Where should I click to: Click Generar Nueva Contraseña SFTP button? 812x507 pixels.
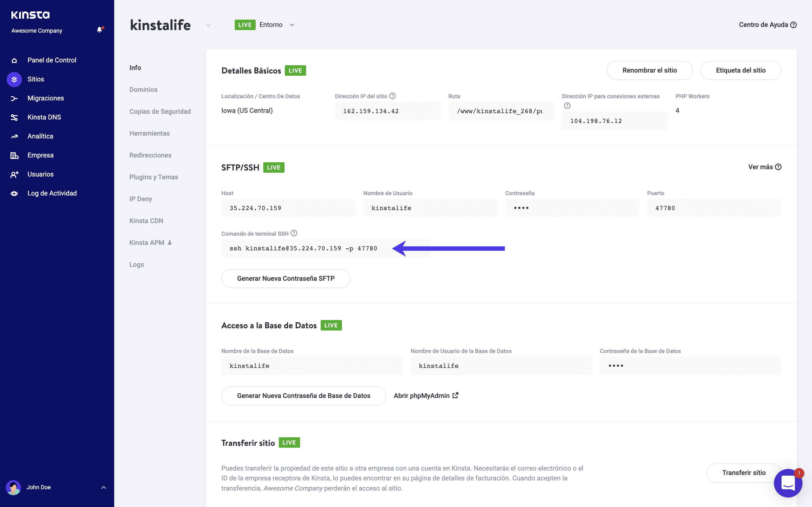coord(285,278)
